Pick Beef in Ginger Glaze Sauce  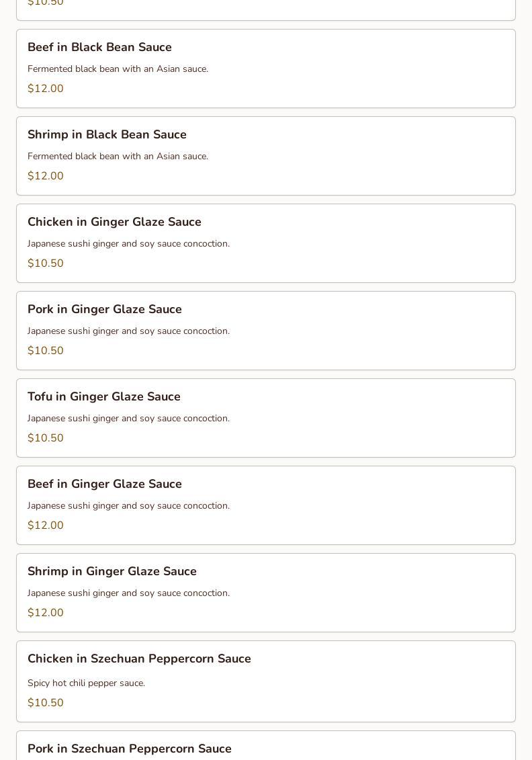(x=105, y=484)
